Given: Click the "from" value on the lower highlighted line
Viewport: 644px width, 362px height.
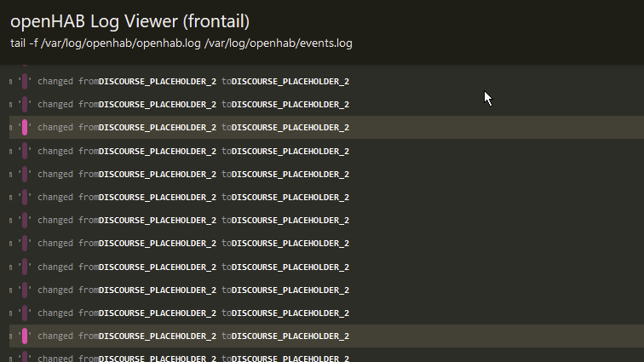Looking at the screenshot, I should [157, 336].
